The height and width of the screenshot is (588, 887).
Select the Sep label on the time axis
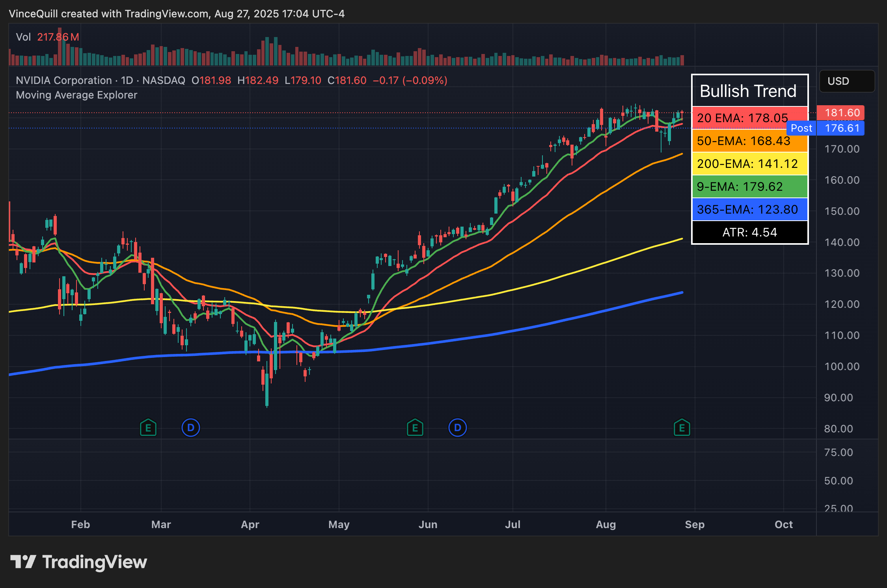(x=695, y=525)
